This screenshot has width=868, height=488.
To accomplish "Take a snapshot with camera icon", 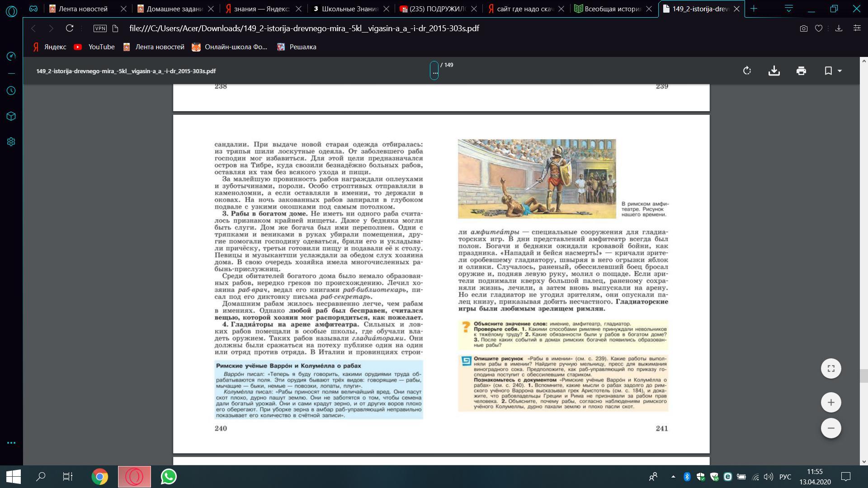I will 803,28.
